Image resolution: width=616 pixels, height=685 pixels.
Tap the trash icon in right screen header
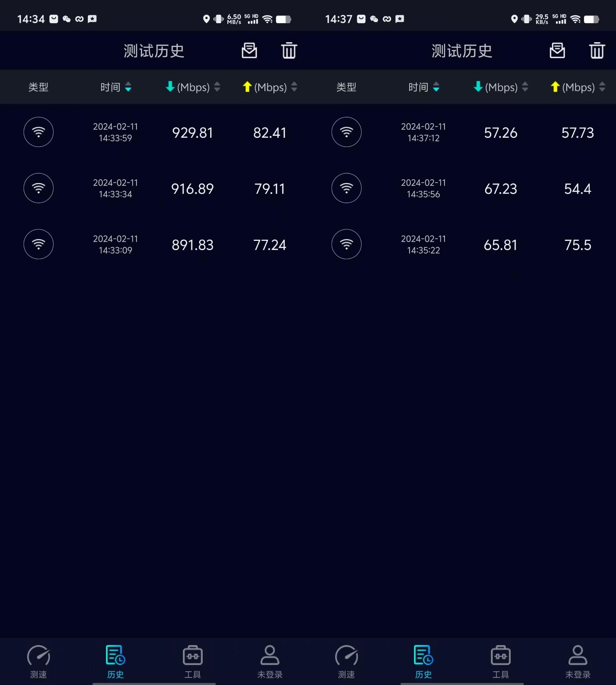tap(597, 51)
